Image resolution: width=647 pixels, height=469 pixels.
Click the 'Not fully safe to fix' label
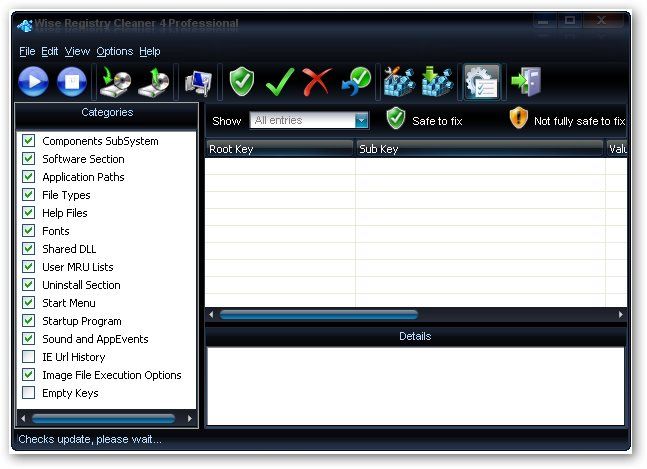pyautogui.click(x=579, y=121)
